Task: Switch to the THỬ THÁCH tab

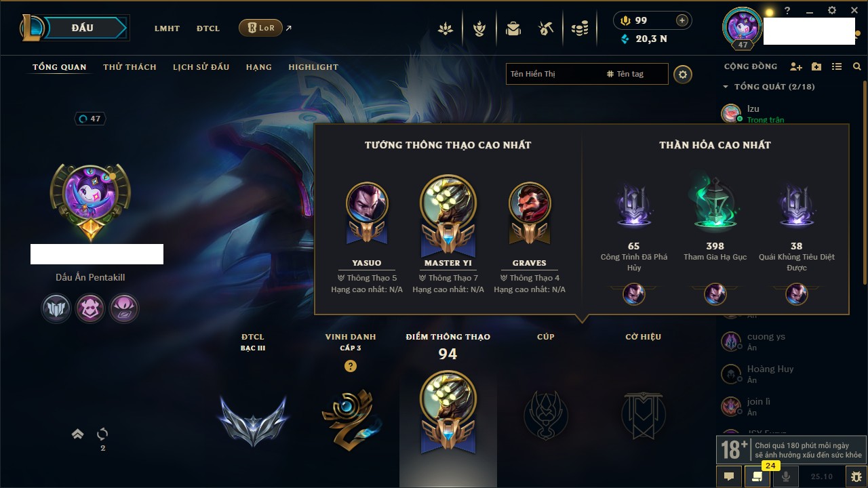Action: coord(130,67)
